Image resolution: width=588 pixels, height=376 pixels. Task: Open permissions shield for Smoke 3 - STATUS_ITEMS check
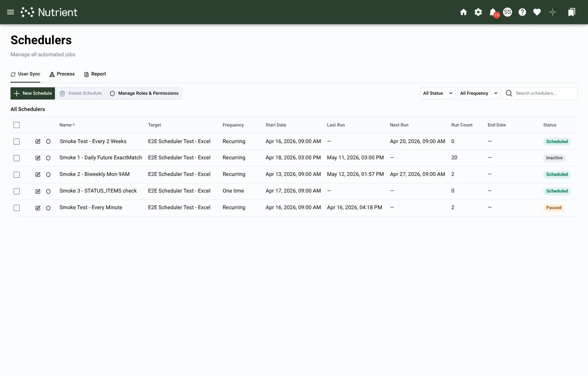(x=48, y=191)
